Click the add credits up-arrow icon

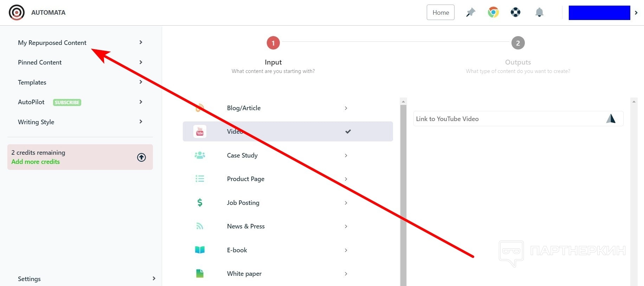[x=141, y=157]
